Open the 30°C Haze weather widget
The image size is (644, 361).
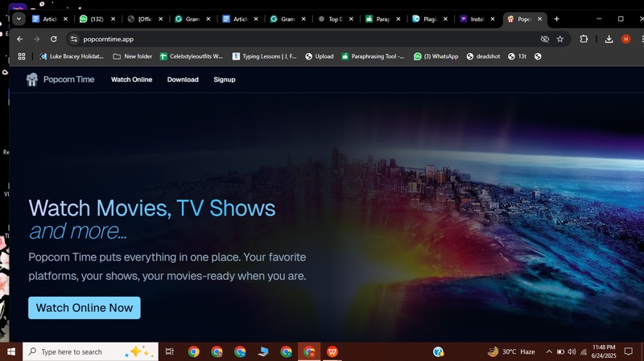[511, 351]
